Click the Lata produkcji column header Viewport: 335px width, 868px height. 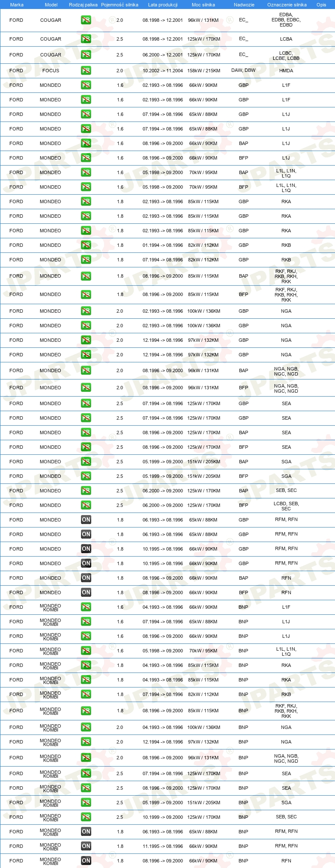(163, 5)
